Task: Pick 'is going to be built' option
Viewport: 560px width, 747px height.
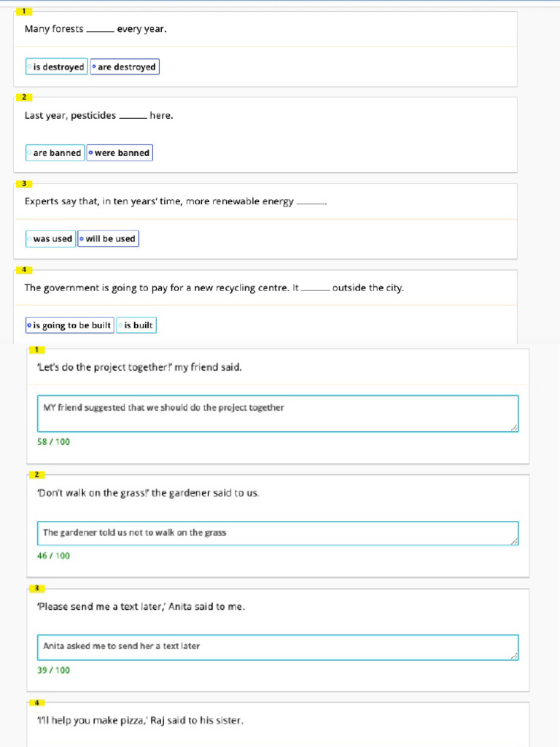Action: tap(69, 325)
